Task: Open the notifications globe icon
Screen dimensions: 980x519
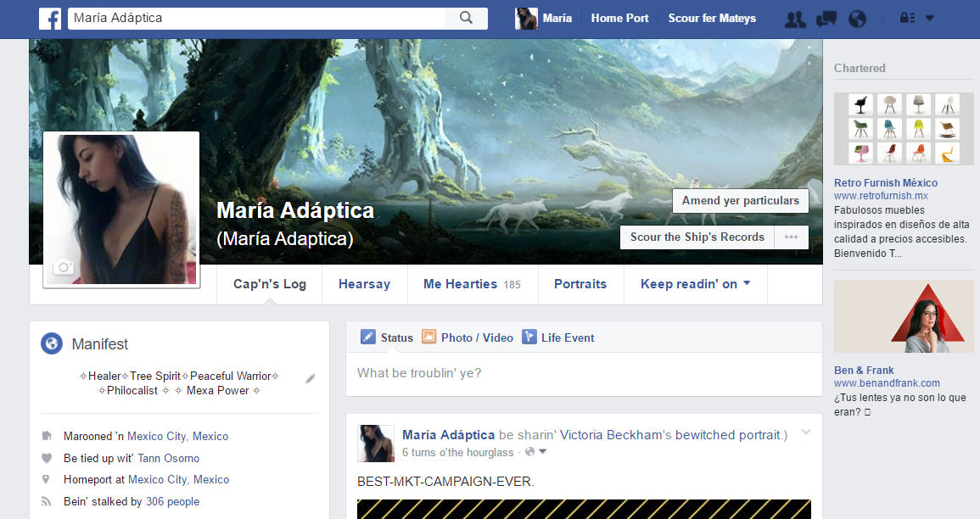Action: tap(858, 19)
